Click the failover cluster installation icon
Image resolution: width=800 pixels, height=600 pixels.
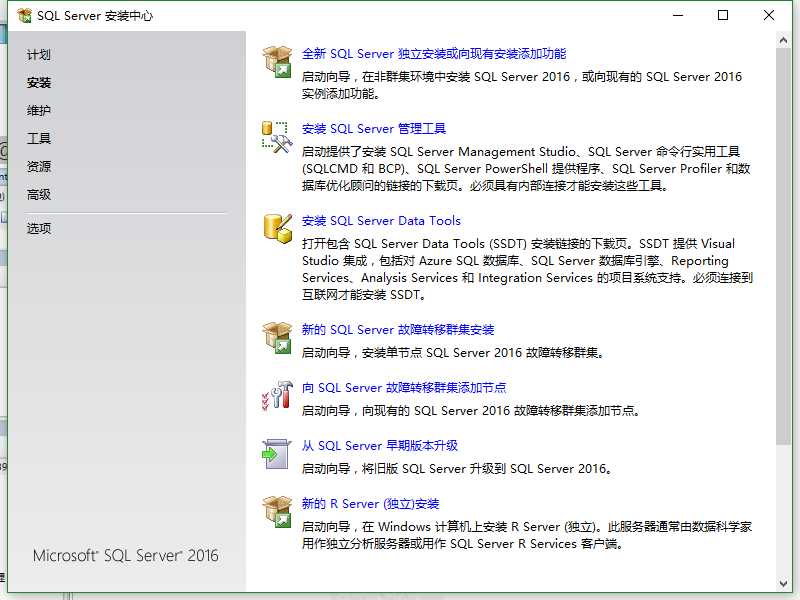(x=277, y=337)
